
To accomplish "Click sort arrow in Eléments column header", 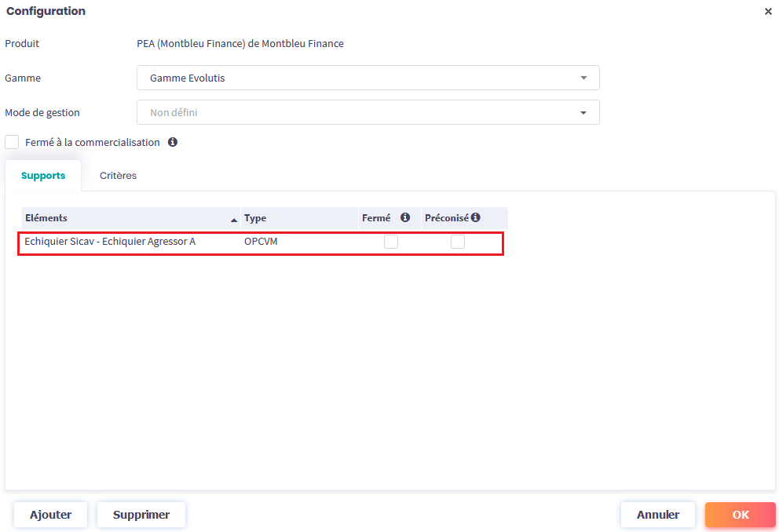I will coord(233,219).
